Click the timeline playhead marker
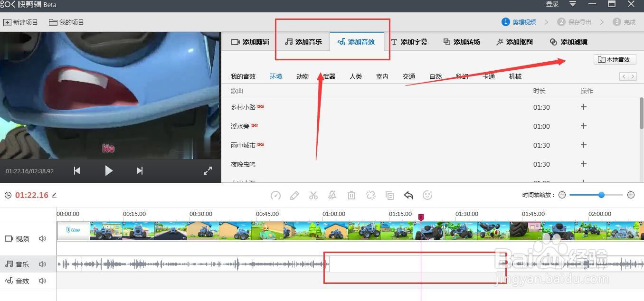 point(421,217)
